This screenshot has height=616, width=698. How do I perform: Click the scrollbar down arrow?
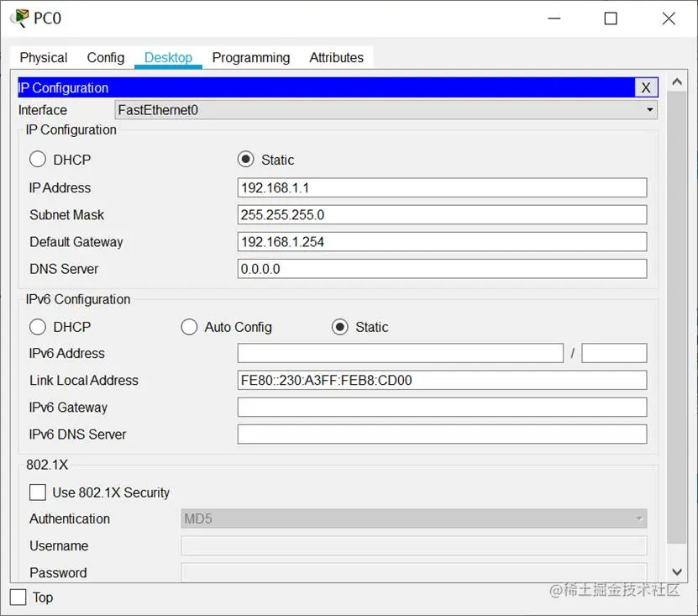677,572
